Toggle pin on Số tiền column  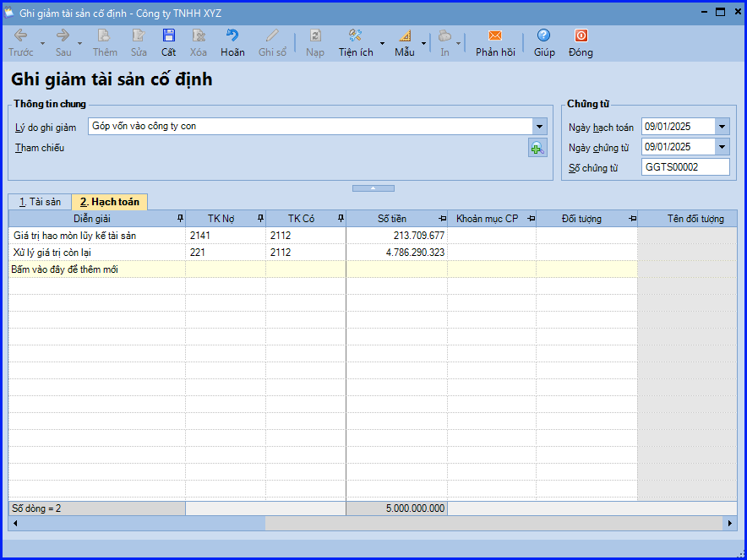click(x=441, y=219)
